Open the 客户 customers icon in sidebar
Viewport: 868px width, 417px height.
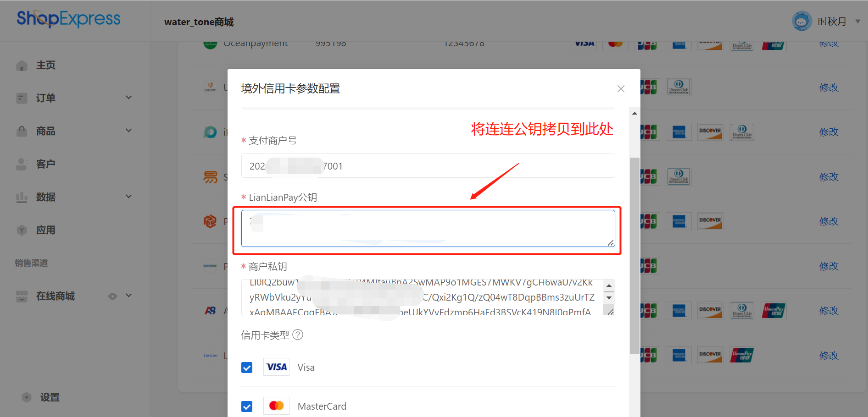(22, 164)
